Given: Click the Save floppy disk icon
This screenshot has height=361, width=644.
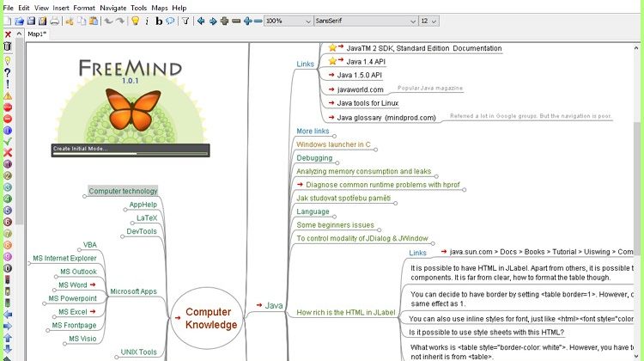Looking at the screenshot, I should point(31,21).
